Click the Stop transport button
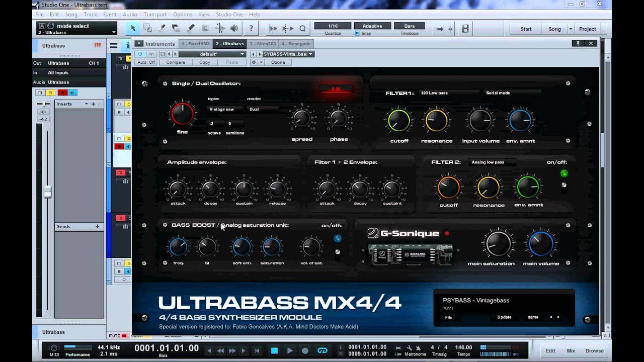644x362 pixels. [x=274, y=351]
